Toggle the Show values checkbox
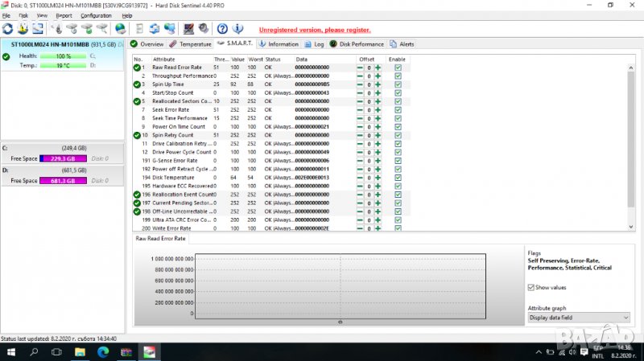 (x=531, y=287)
